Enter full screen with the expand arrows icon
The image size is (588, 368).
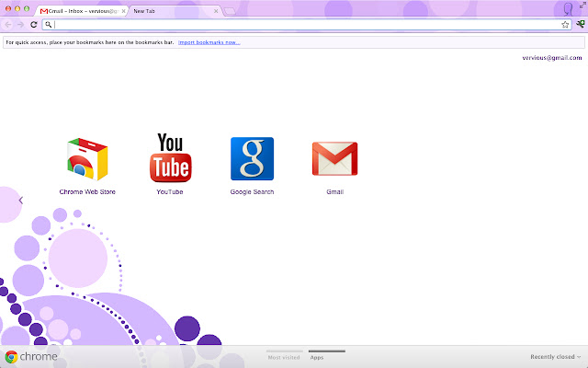(583, 5)
